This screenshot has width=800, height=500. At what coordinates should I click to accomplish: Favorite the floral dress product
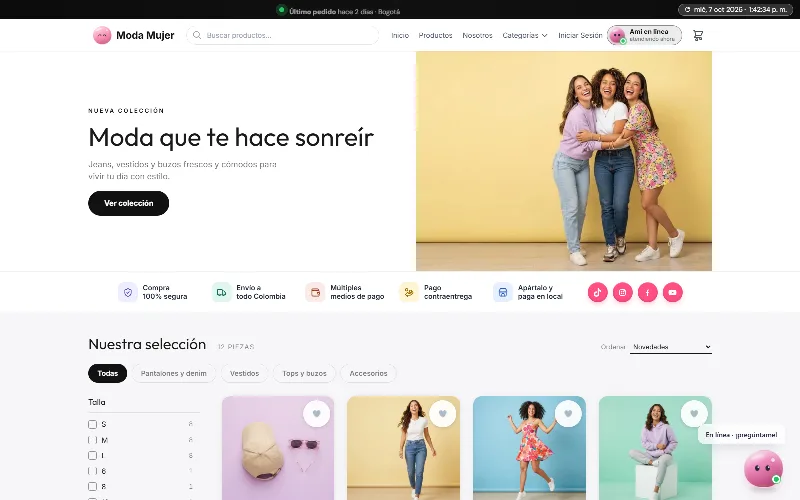pos(568,414)
